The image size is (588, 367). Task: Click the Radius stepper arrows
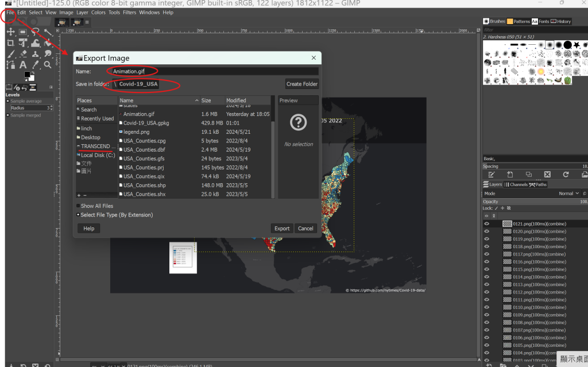point(51,108)
